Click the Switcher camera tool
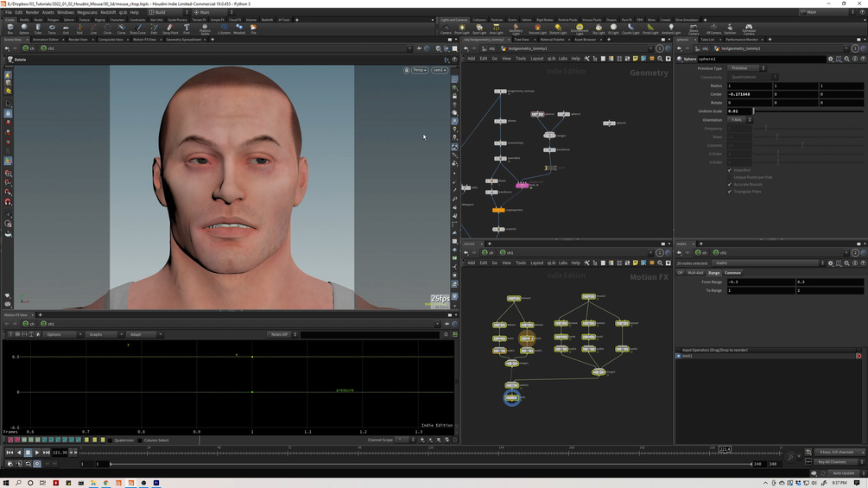Screen dimensions: 868x488 [730, 29]
